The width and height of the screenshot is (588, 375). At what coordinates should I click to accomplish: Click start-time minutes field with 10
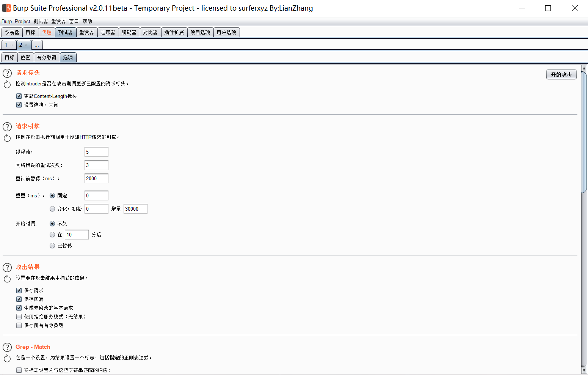(x=77, y=235)
